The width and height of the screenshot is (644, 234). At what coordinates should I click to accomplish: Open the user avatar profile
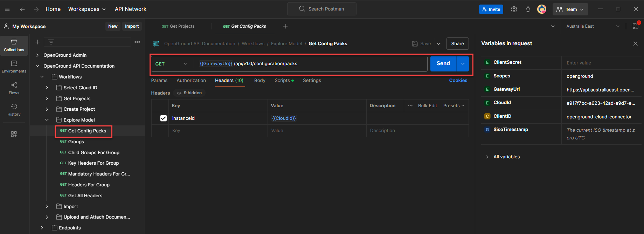point(542,9)
